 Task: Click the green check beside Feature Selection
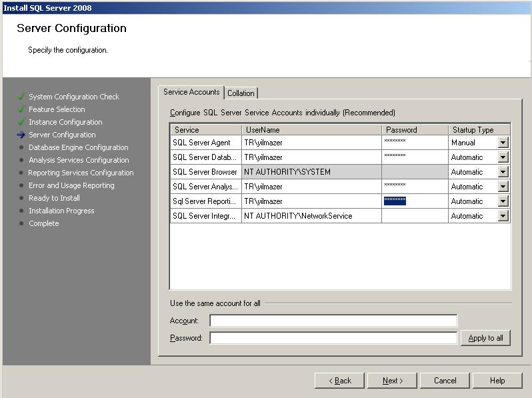[x=21, y=109]
